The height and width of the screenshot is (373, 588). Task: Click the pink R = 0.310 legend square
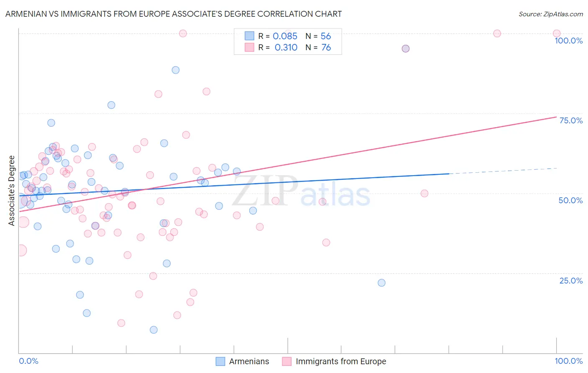pyautogui.click(x=250, y=47)
